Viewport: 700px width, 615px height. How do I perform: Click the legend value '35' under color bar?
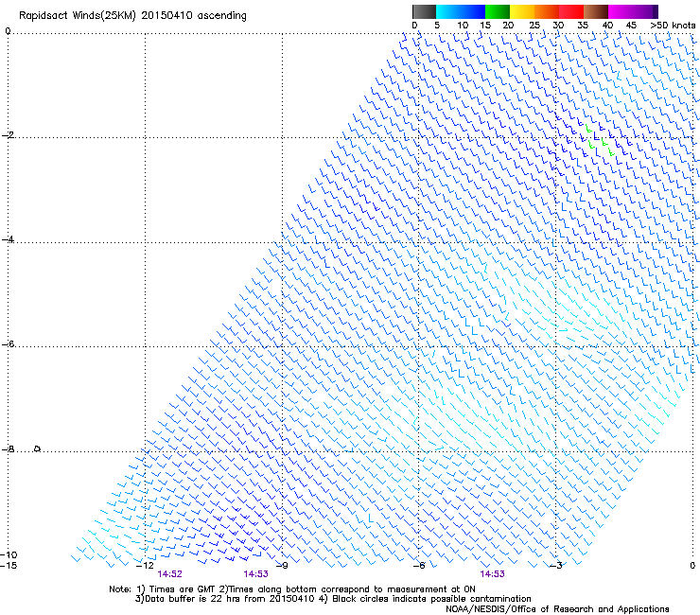583,26
